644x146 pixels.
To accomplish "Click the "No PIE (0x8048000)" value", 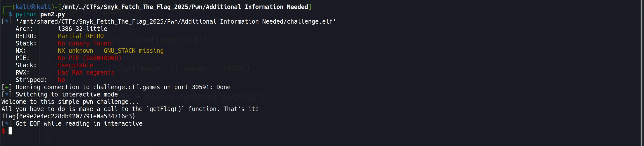I will click(90, 58).
